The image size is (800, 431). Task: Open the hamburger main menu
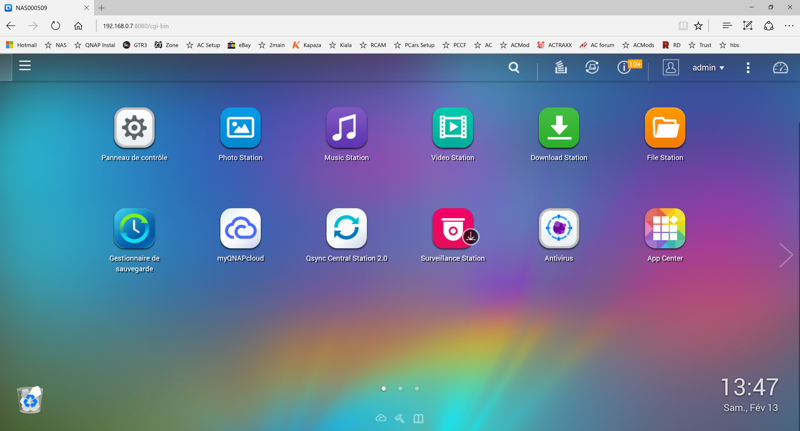point(25,66)
